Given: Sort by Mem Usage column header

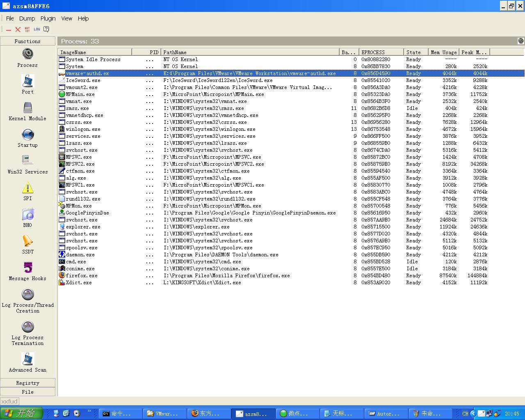Looking at the screenshot, I should [x=443, y=52].
